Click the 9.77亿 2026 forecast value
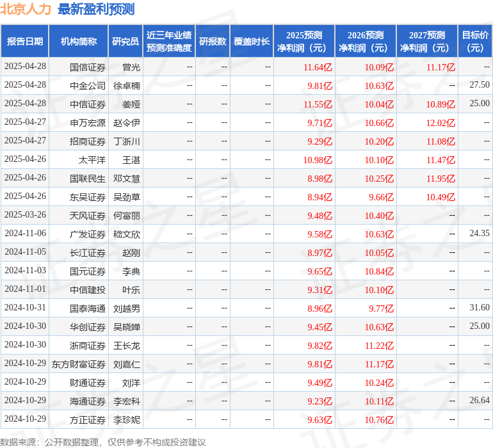Screen dimensions: 493x448 point(382,308)
